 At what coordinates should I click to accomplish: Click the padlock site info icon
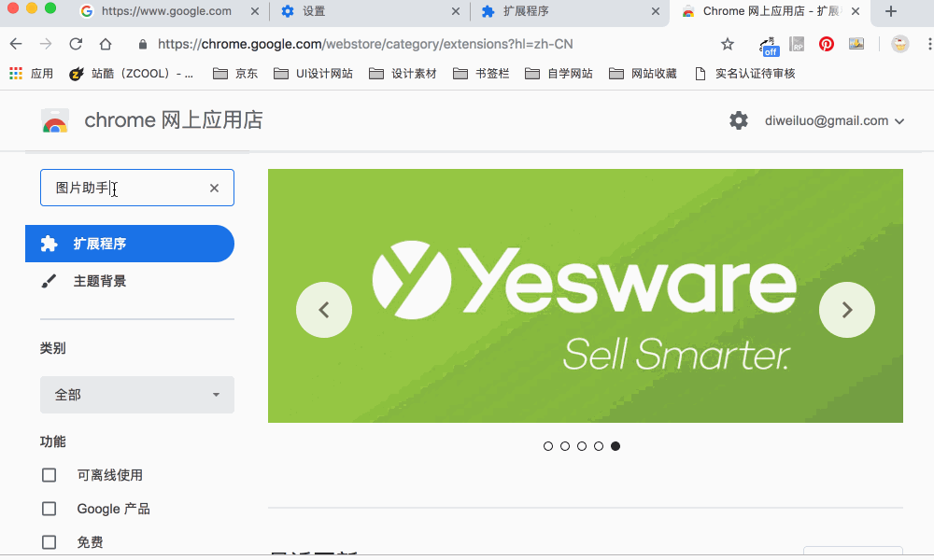click(142, 45)
